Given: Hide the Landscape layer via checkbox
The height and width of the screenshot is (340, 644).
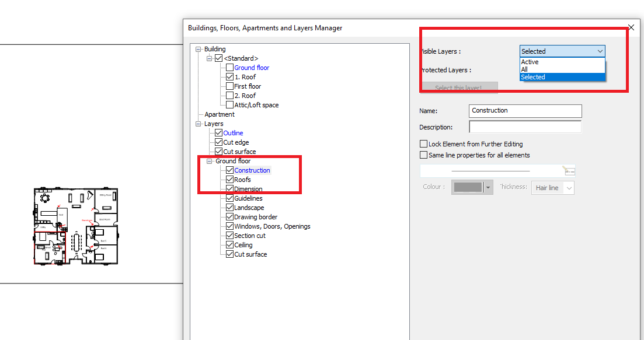Looking at the screenshot, I should 230,208.
